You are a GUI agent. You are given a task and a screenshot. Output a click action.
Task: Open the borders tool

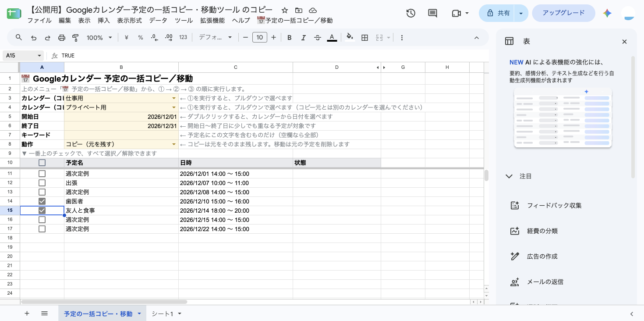(364, 38)
